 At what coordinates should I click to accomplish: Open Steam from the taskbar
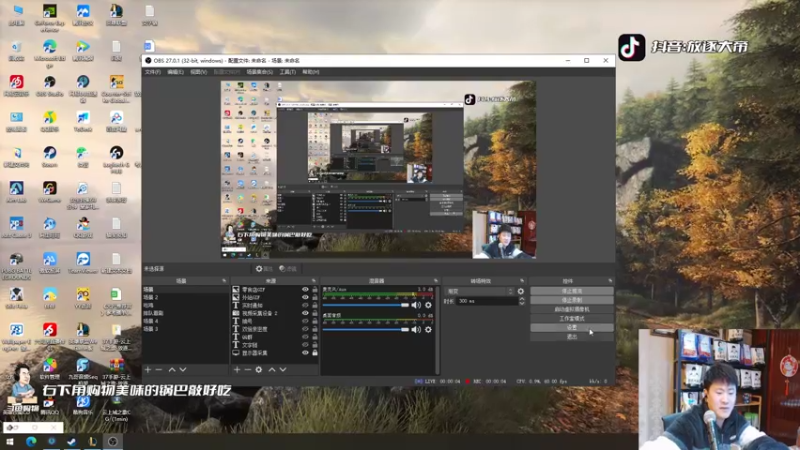point(71,442)
